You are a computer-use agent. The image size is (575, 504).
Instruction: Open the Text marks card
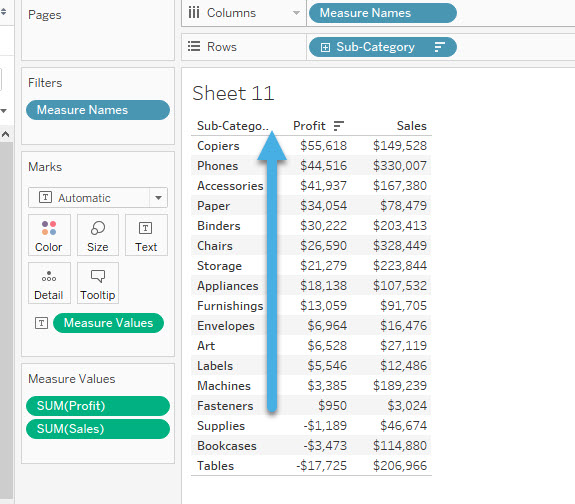pos(146,235)
